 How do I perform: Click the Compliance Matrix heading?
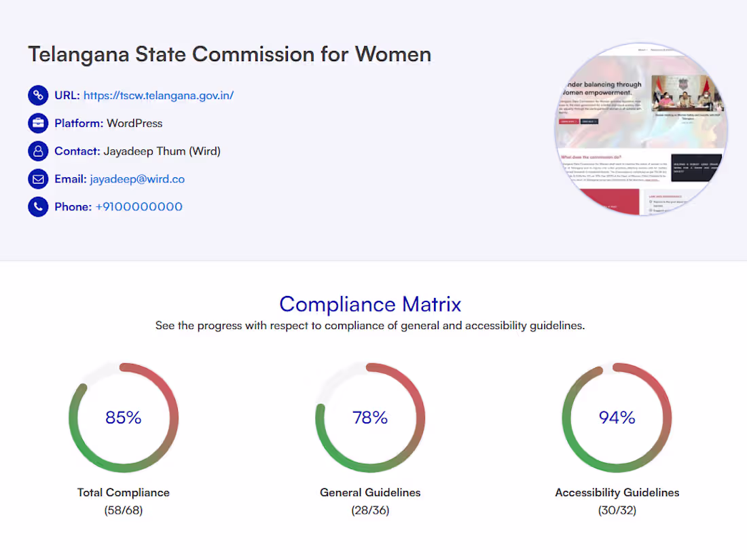[370, 304]
